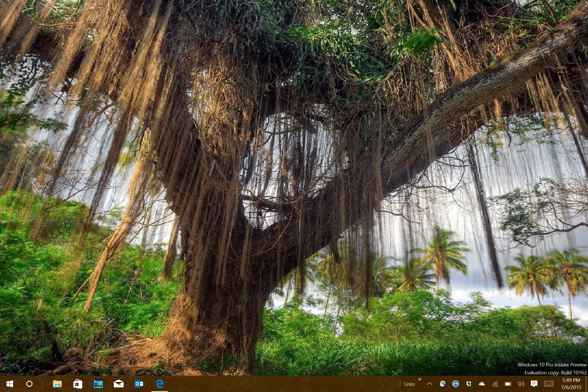Launch Outlook from the taskbar
Viewport: 588px width, 392px height.
coord(139,384)
